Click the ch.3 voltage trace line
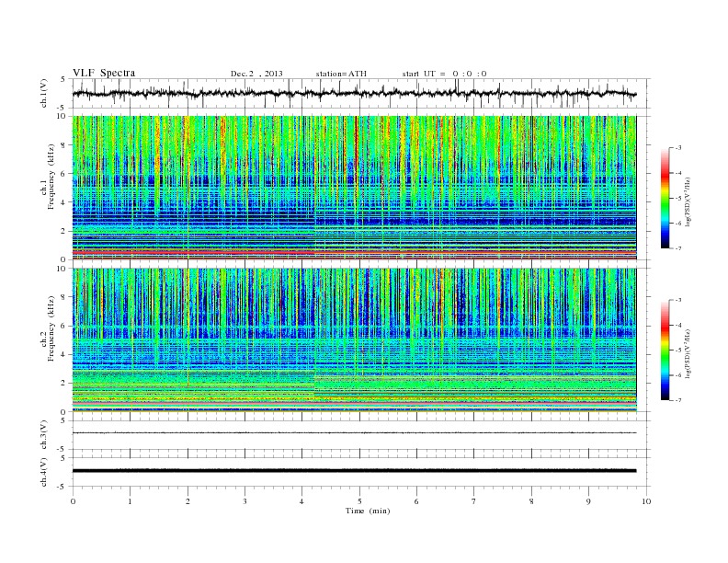 click(x=354, y=433)
